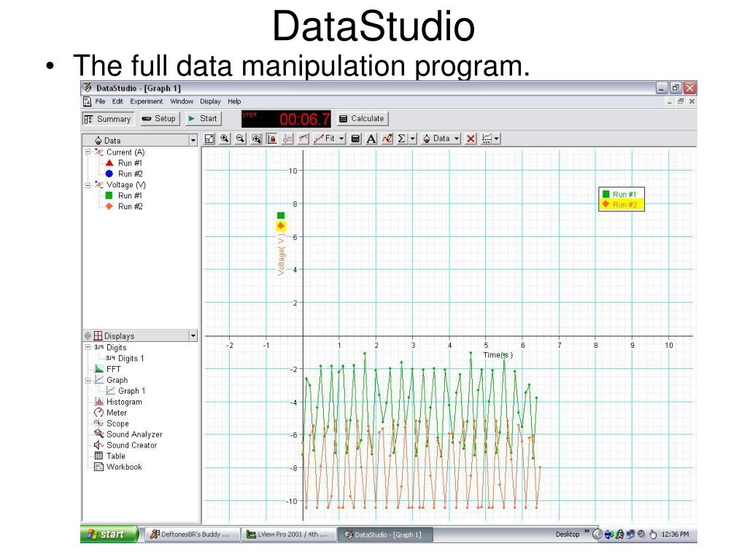Click the Summary button

108,119
